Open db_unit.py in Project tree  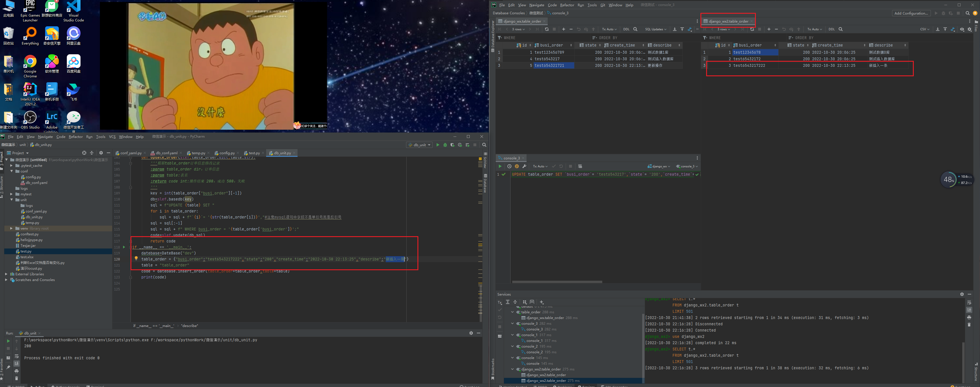34,217
